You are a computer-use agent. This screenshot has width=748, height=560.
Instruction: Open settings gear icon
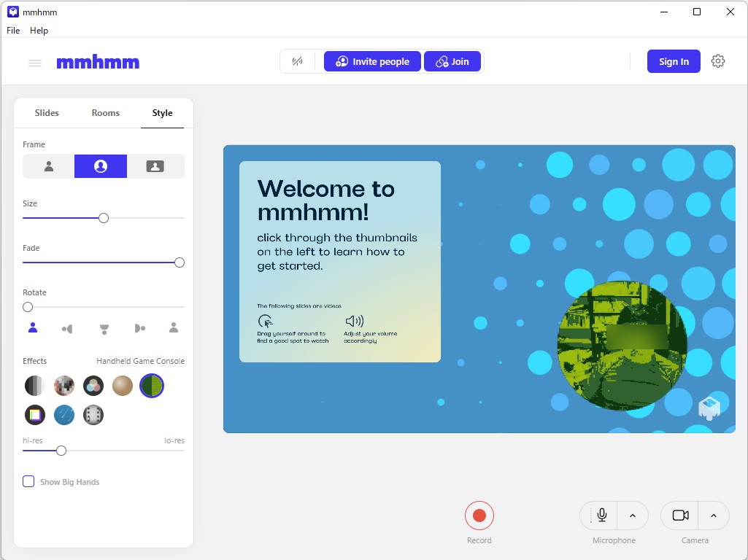[x=718, y=61]
